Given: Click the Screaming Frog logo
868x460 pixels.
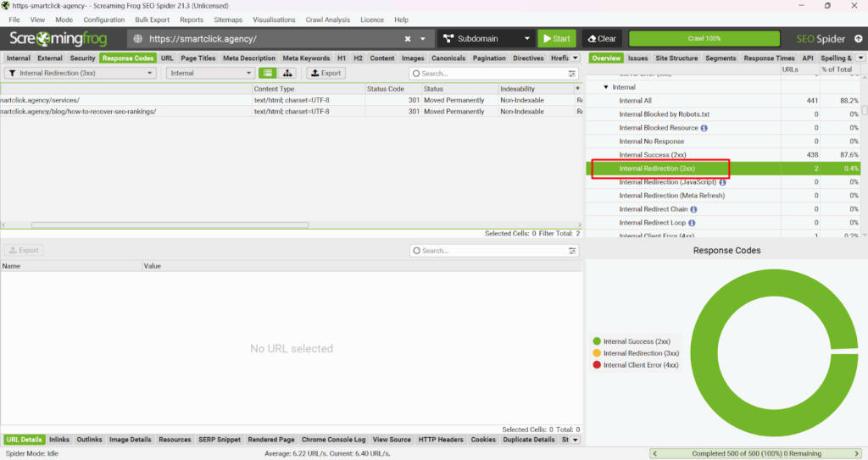Looking at the screenshot, I should (x=58, y=39).
